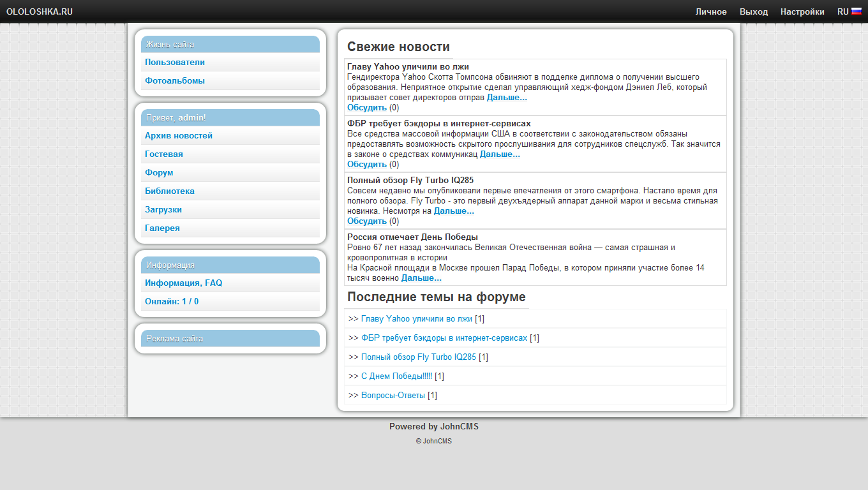Open Информация, FAQ link

tap(184, 283)
